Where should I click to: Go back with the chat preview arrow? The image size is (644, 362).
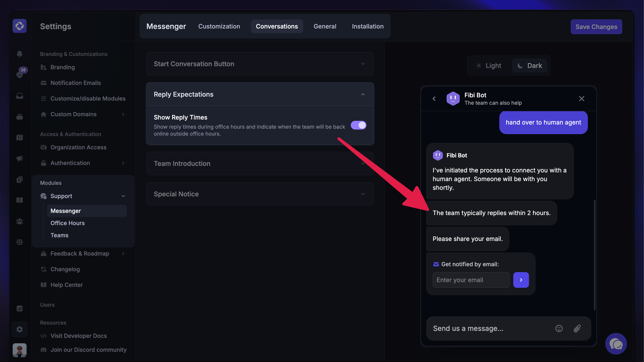tap(434, 99)
